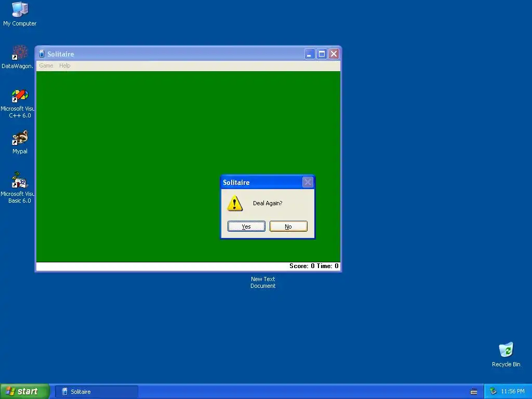Open the Help menu in Solitaire
Screen dimensions: 532x399
[65, 65]
